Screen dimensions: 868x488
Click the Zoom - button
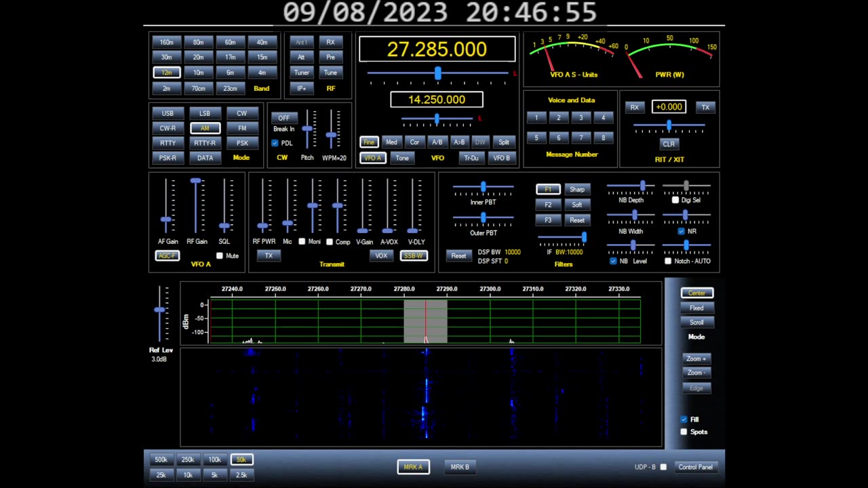(696, 373)
